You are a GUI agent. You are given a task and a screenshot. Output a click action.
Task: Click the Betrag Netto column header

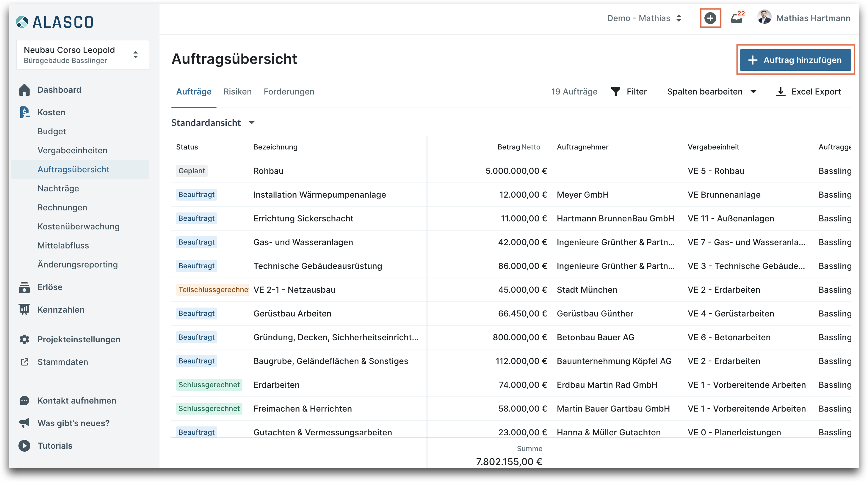point(518,147)
